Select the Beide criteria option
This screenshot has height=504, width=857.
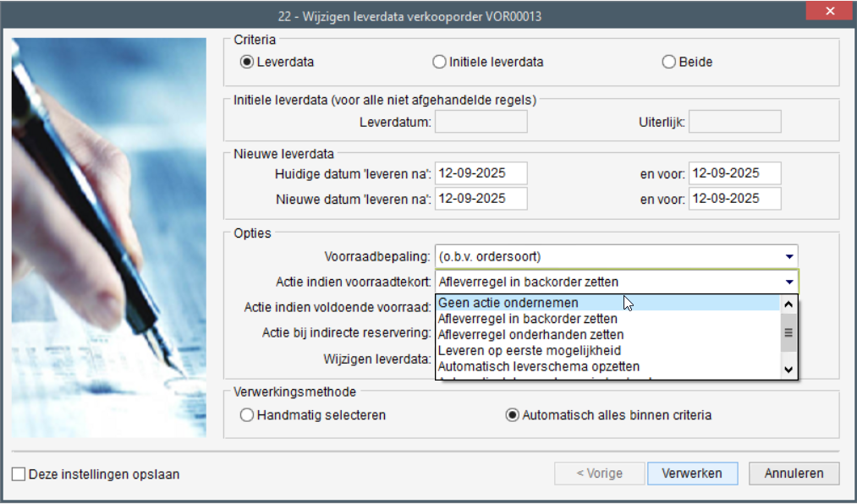pos(669,62)
